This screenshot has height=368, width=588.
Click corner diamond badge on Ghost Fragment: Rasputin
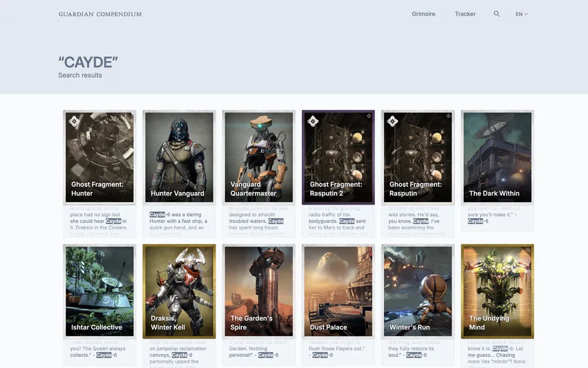[448, 116]
